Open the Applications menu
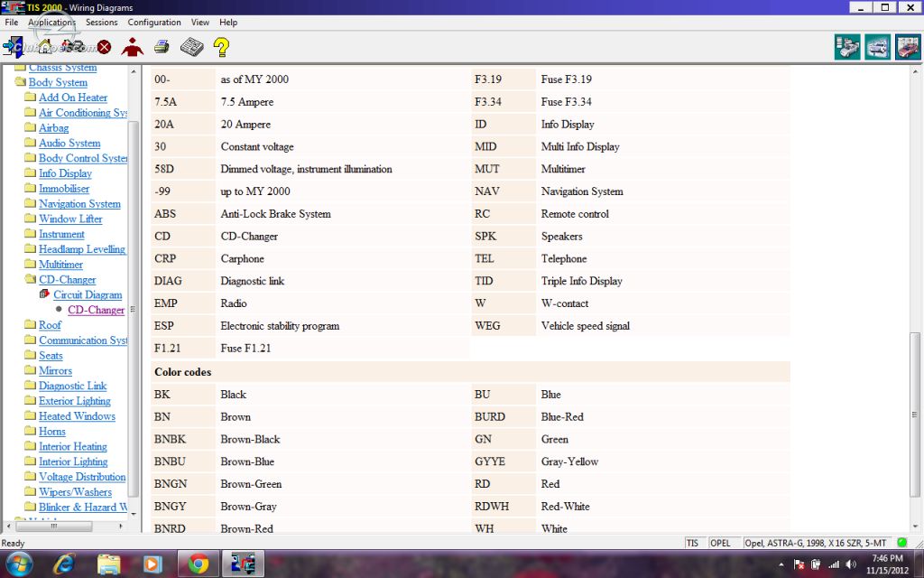This screenshot has width=924, height=578. [x=51, y=23]
